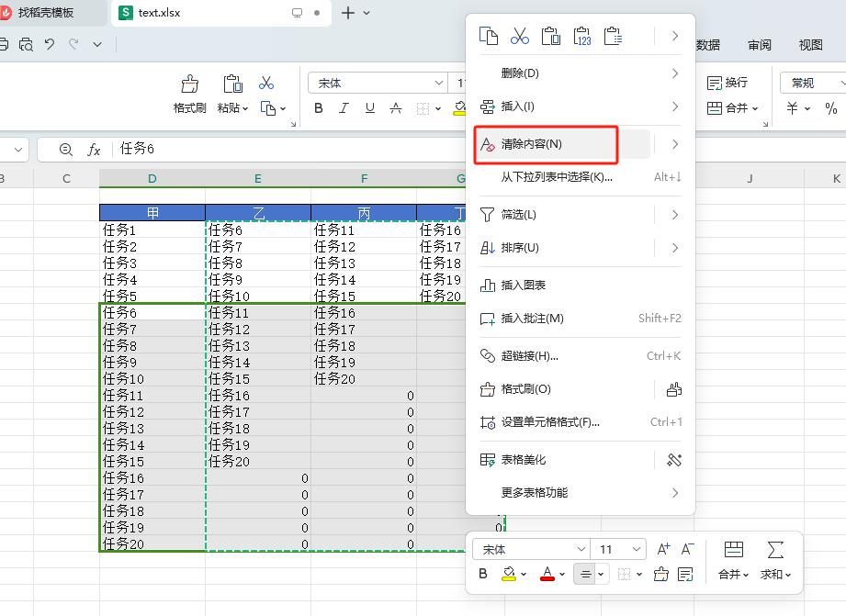The height and width of the screenshot is (616, 846).
Task: Choose 从下拉列表中选择(K) menu item
Action: click(580, 177)
